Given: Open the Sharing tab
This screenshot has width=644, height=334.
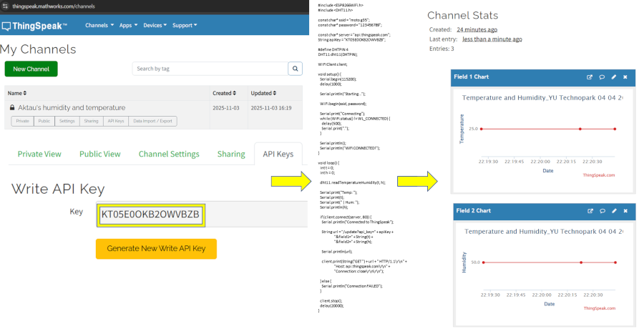Looking at the screenshot, I should tap(231, 154).
